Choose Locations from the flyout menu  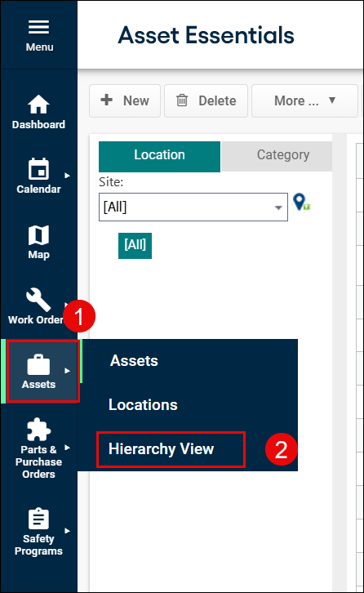pyautogui.click(x=143, y=404)
